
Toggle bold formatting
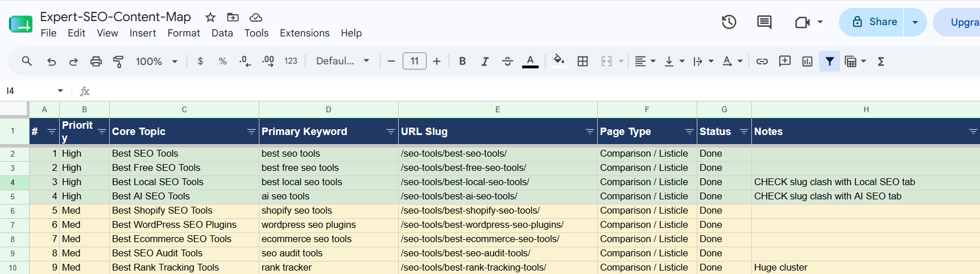pos(462,61)
